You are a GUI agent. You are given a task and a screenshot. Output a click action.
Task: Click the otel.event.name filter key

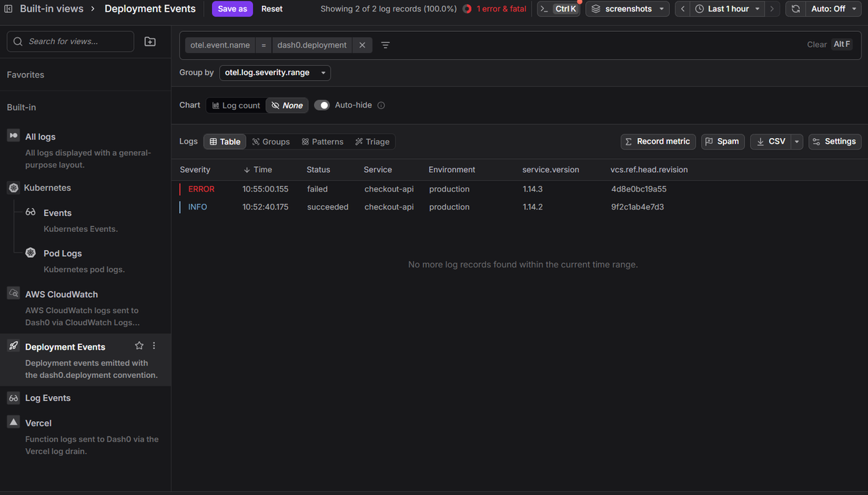pos(220,45)
